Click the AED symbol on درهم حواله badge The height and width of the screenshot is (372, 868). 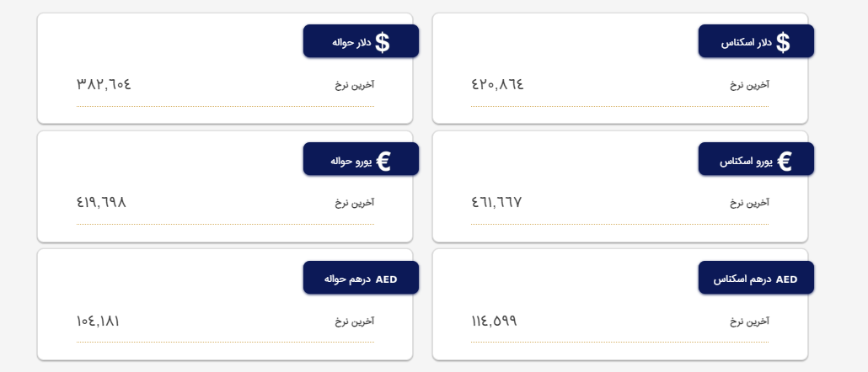pyautogui.click(x=386, y=279)
